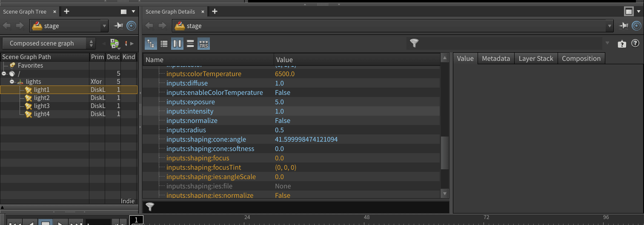The height and width of the screenshot is (225, 644).
Task: Select inputs:exposure attribute row
Action: tap(292, 102)
